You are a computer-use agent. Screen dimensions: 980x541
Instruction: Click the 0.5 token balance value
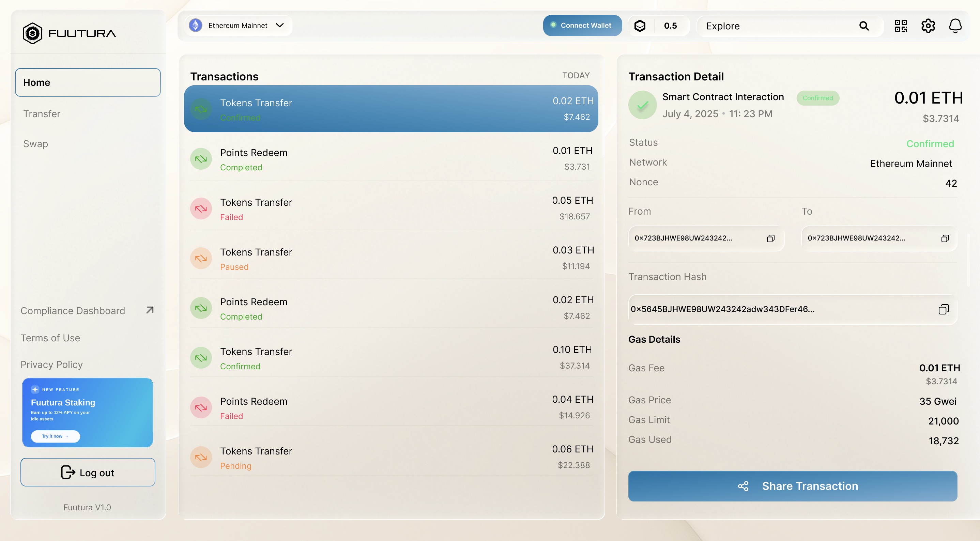tap(670, 26)
